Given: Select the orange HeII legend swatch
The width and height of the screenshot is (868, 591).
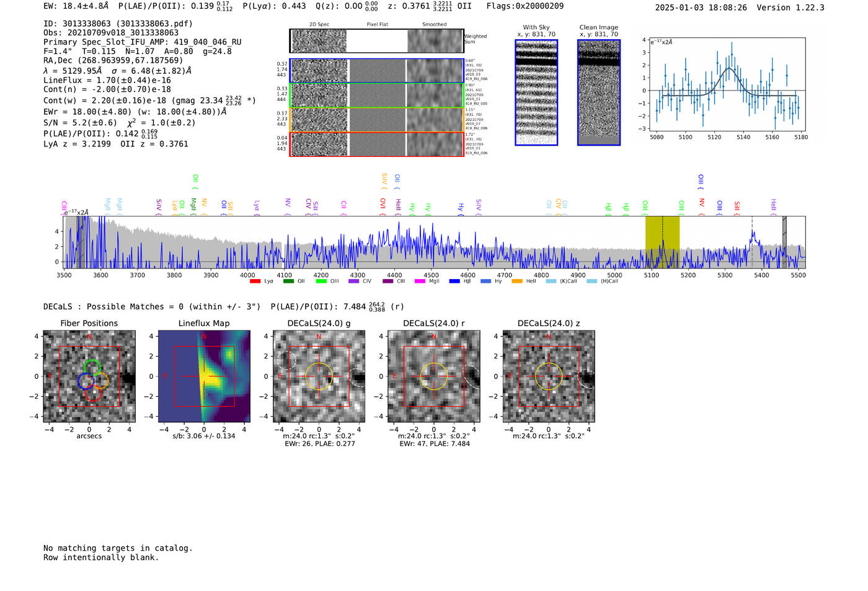Looking at the screenshot, I should 517,282.
